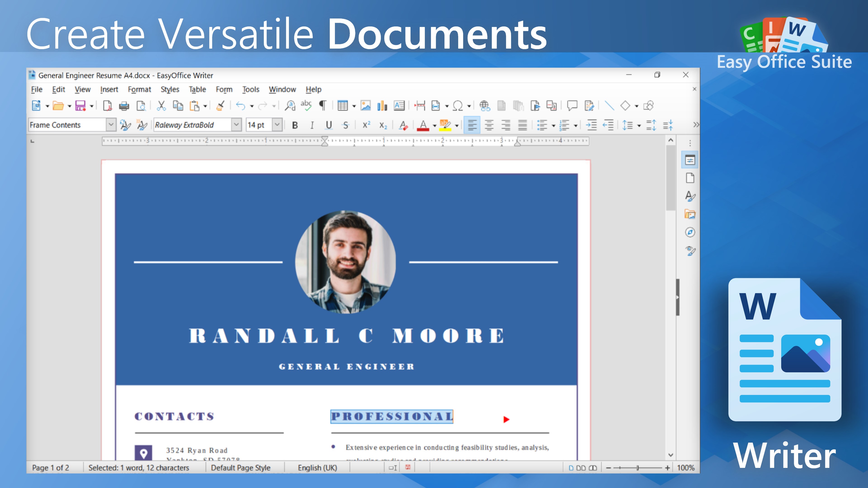Expand the Raleway ExtraBold font dropdown
Image resolution: width=868 pixels, height=488 pixels.
click(236, 125)
